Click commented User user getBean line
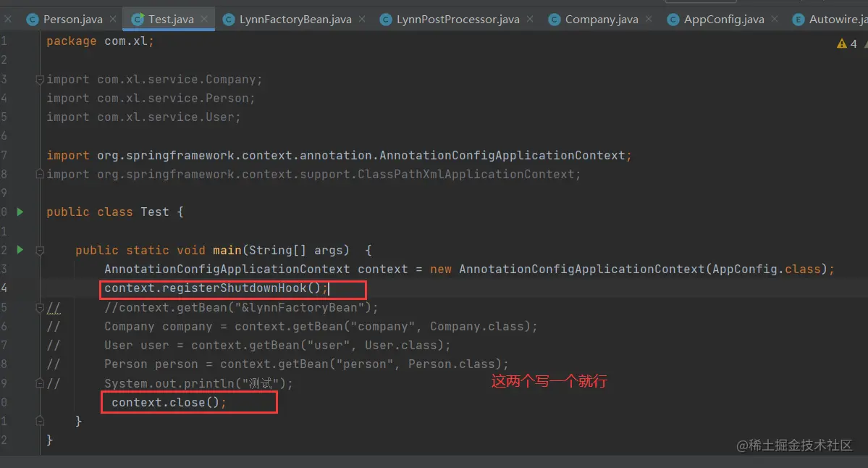The height and width of the screenshot is (468, 868). 277,345
